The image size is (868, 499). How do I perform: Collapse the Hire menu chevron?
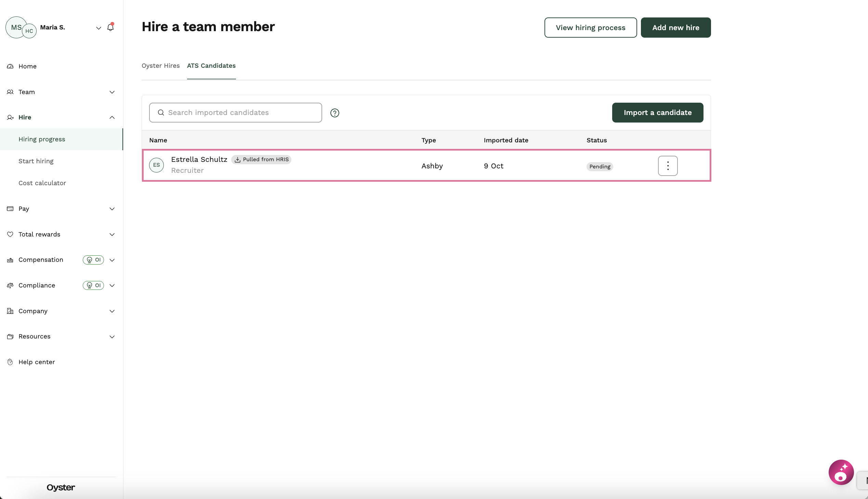click(x=112, y=117)
